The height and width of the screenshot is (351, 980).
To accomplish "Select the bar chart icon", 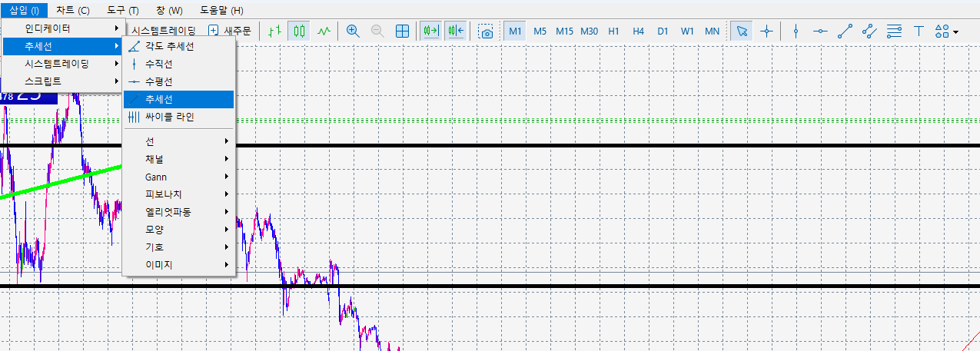I will pos(274,31).
